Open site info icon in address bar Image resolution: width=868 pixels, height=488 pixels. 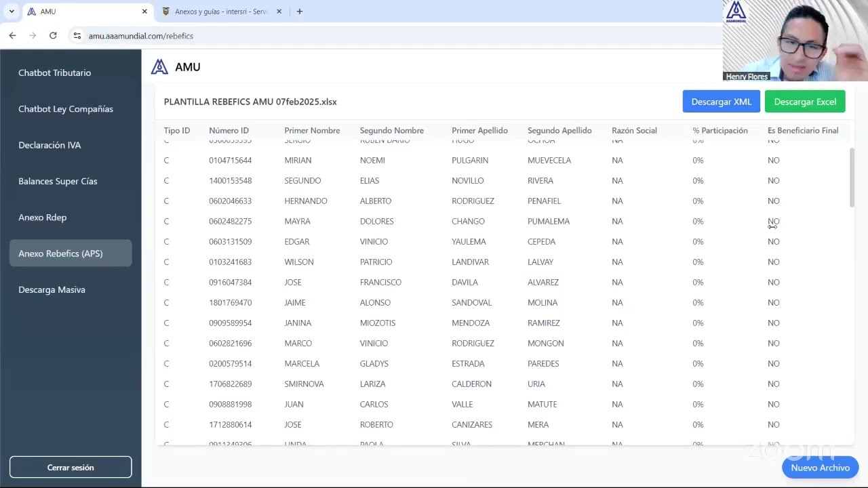coord(77,36)
